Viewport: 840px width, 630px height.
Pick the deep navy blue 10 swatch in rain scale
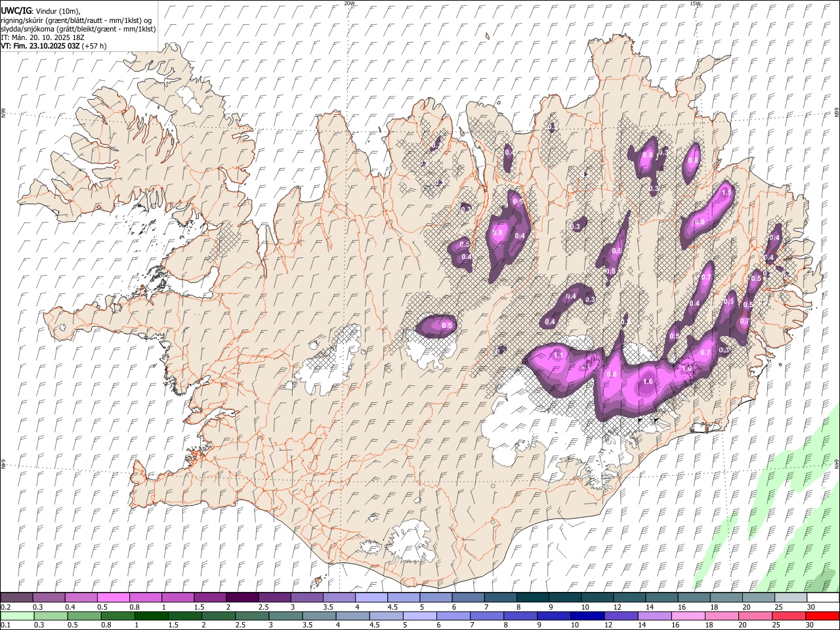pos(587,616)
